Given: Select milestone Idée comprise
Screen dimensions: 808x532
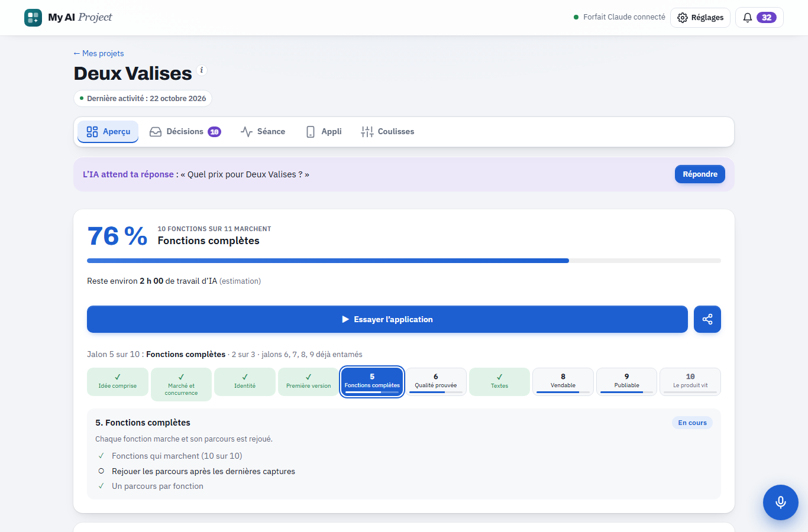Looking at the screenshot, I should tap(117, 382).
